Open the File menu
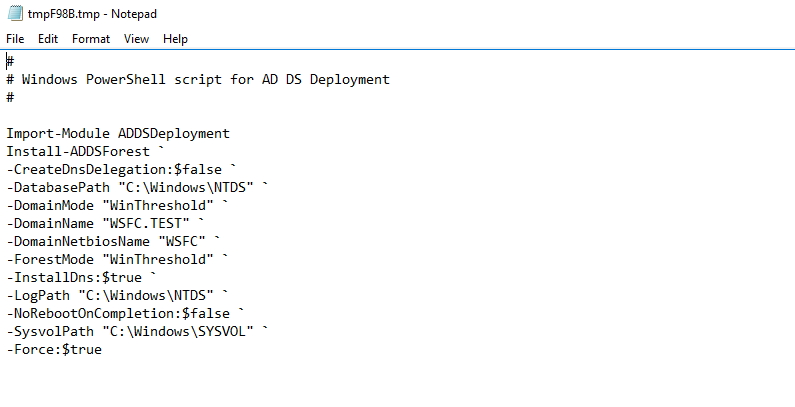Screen dimensions: 795x407 tap(15, 39)
